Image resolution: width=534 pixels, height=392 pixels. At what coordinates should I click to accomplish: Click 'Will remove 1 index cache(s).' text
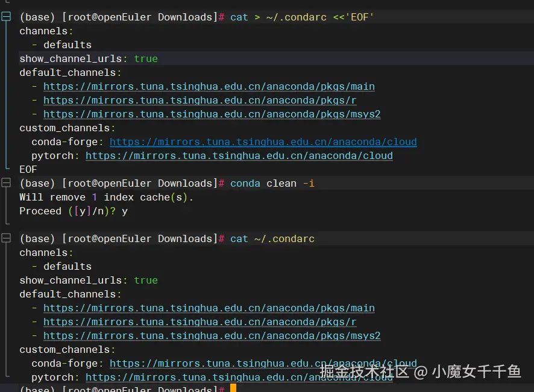106,198
